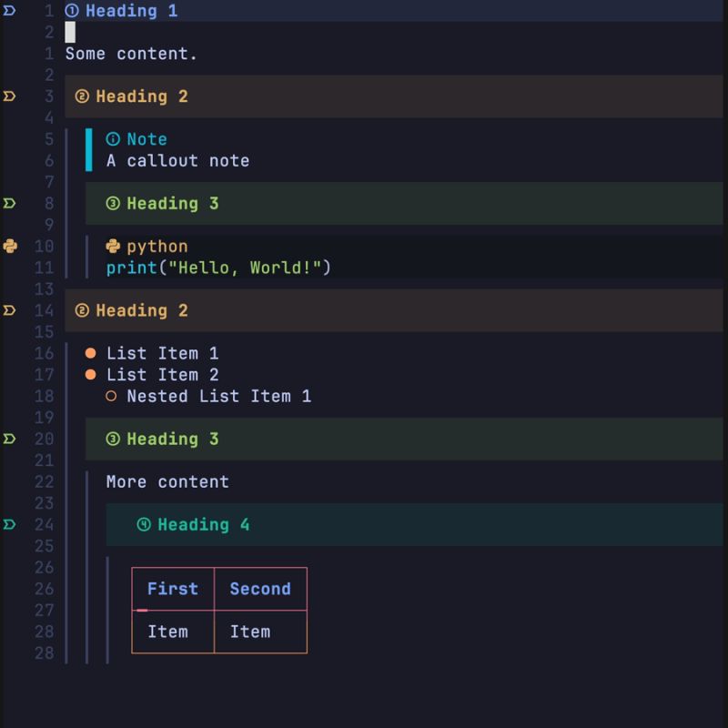
Task: Click the Python icon in the code block header
Action: pos(111,246)
